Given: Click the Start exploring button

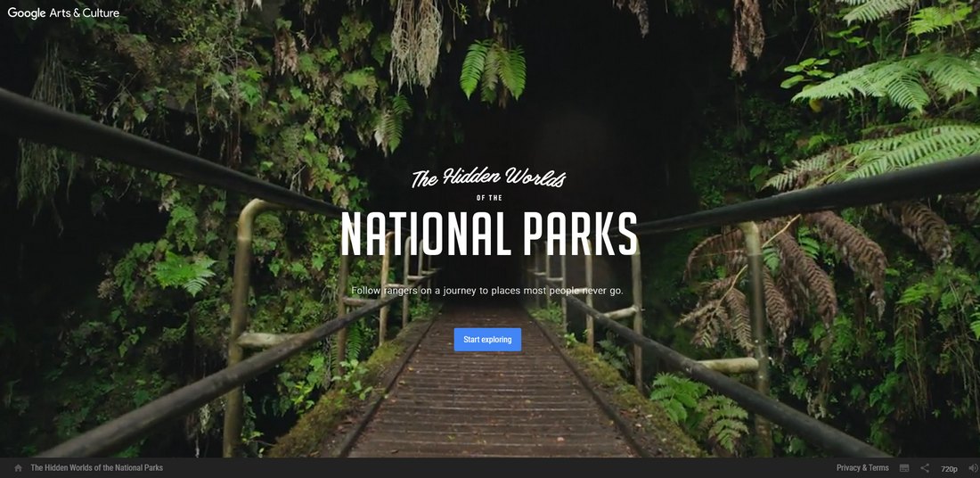Looking at the screenshot, I should click(487, 340).
